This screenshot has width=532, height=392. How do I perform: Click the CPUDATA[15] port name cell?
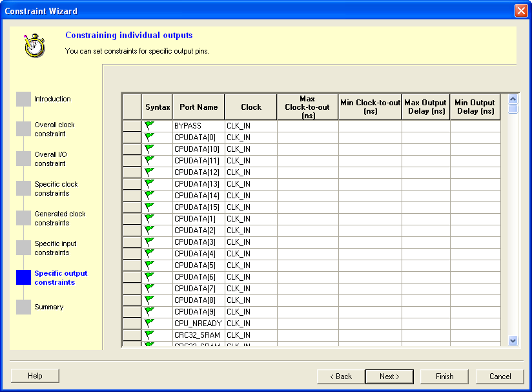(x=198, y=207)
